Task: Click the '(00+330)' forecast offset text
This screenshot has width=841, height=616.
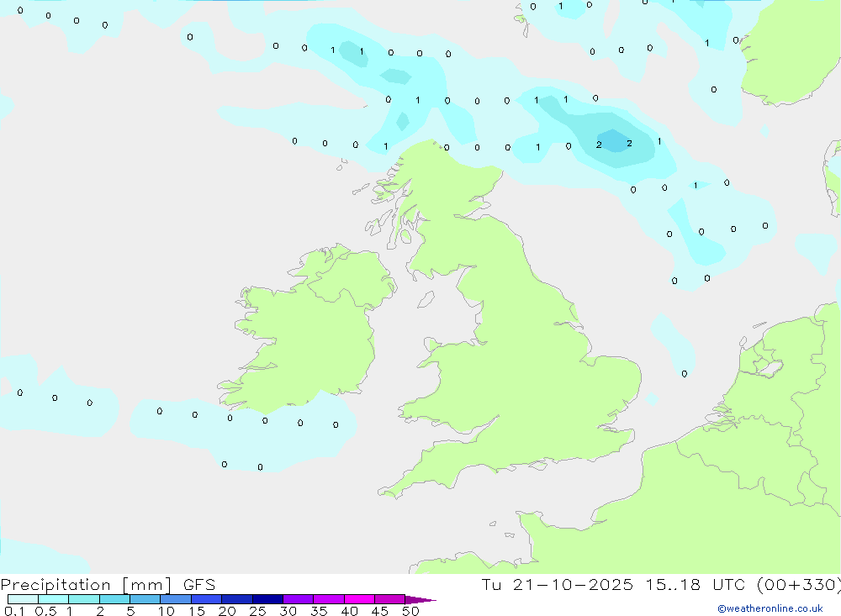Action: pyautogui.click(x=799, y=585)
